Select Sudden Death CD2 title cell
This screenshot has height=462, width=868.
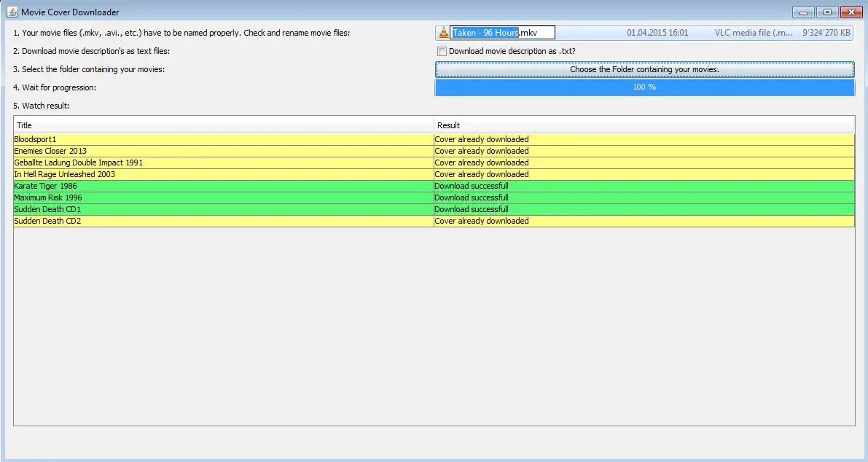pyautogui.click(x=224, y=221)
